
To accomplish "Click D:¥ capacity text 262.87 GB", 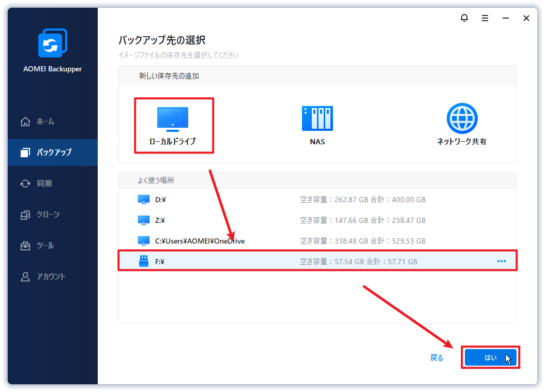I will (362, 200).
